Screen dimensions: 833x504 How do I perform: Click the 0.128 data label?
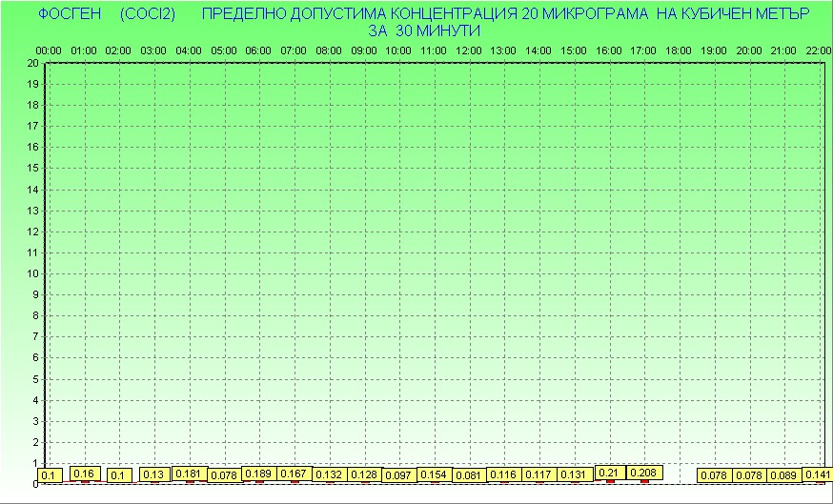tap(364, 474)
